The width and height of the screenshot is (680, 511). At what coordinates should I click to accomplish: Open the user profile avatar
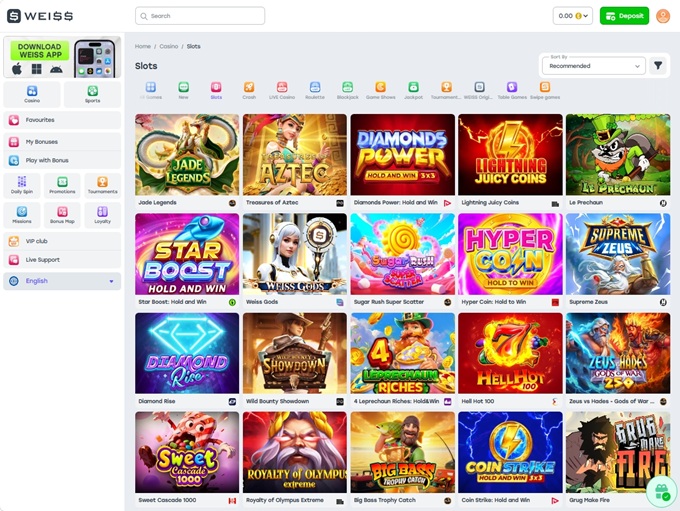pyautogui.click(x=663, y=16)
